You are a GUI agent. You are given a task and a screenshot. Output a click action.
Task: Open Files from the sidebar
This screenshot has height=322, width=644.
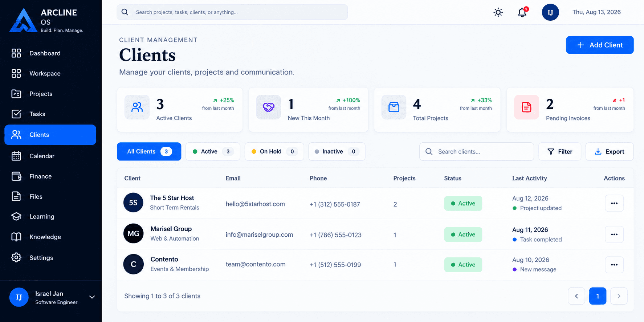pyautogui.click(x=50, y=197)
